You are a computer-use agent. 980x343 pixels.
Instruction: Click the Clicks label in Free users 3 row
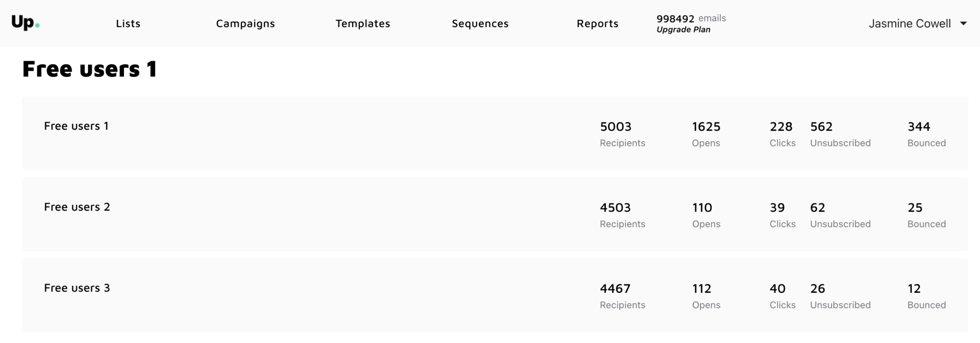(782, 305)
